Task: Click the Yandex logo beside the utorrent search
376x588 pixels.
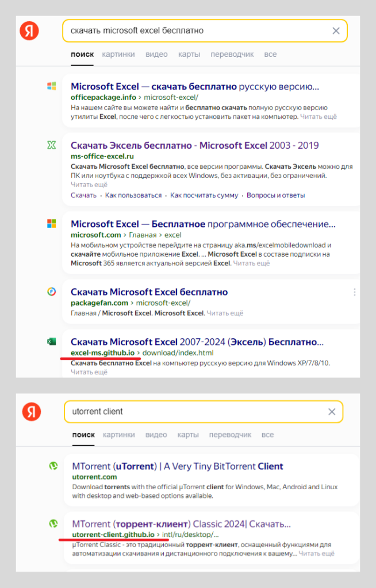Action: pyautogui.click(x=32, y=411)
